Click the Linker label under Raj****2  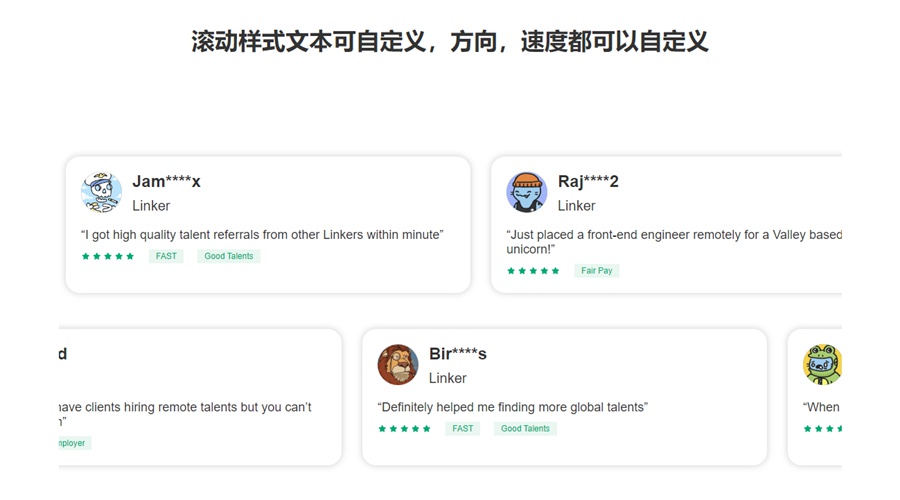click(576, 206)
